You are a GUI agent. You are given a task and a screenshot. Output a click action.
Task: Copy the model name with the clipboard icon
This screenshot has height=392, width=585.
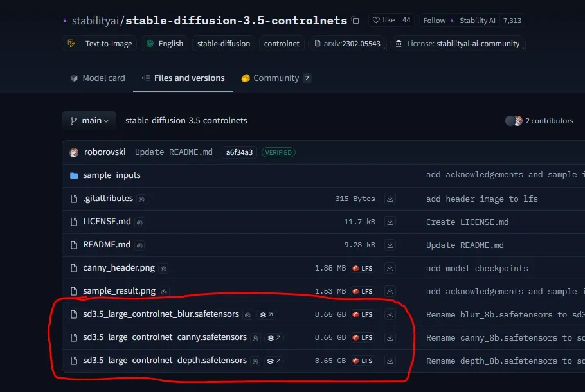pyautogui.click(x=355, y=21)
